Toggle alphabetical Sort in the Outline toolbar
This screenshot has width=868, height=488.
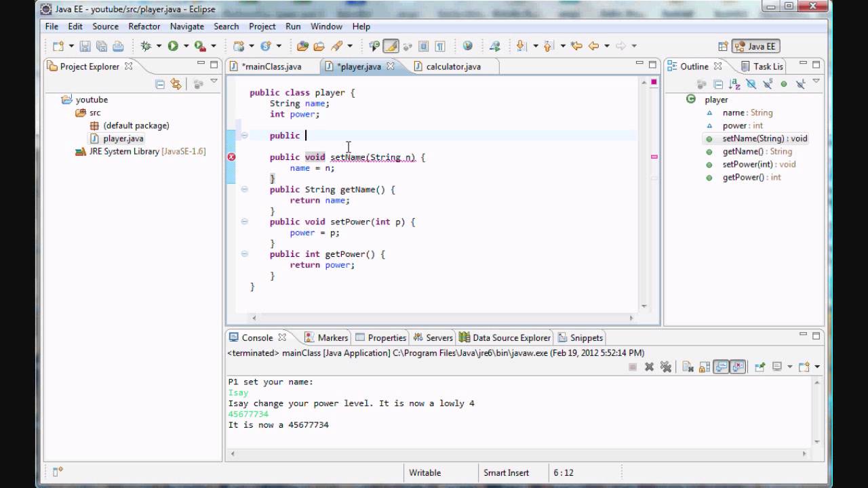(734, 84)
